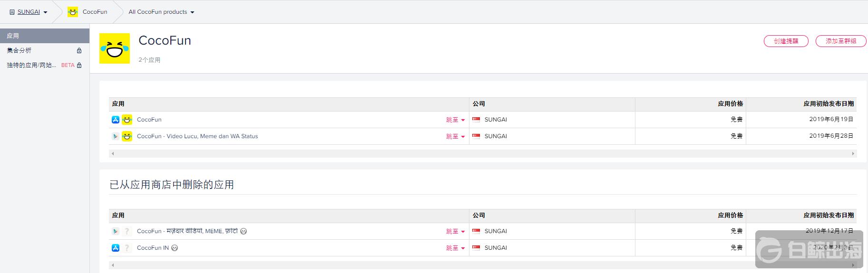The width and height of the screenshot is (868, 273).
Task: Expand 跳至 menu for the CocoFun IN row
Action: tap(455, 248)
